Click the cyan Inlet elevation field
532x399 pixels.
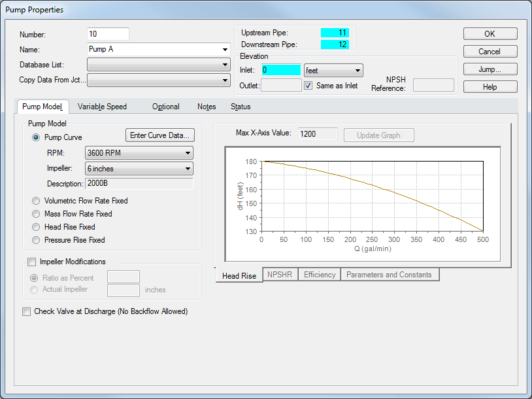(281, 70)
